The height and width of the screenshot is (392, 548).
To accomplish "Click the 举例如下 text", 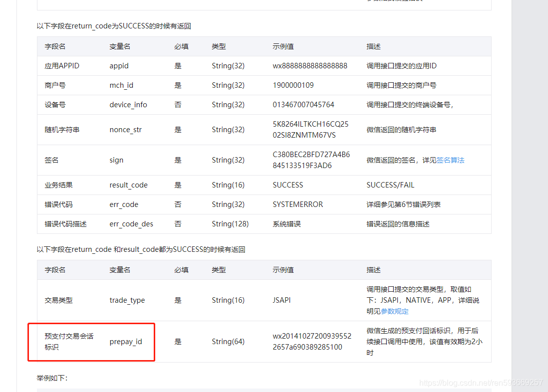I will click(x=52, y=378).
